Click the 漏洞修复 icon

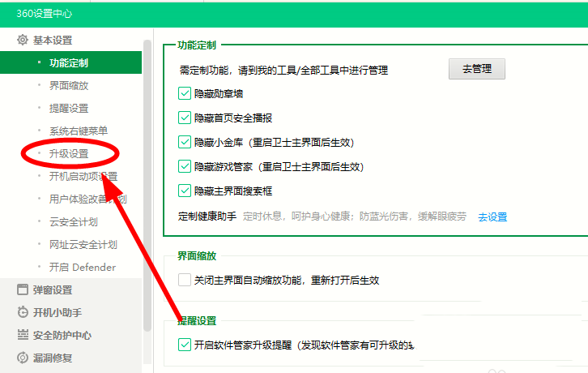23,358
